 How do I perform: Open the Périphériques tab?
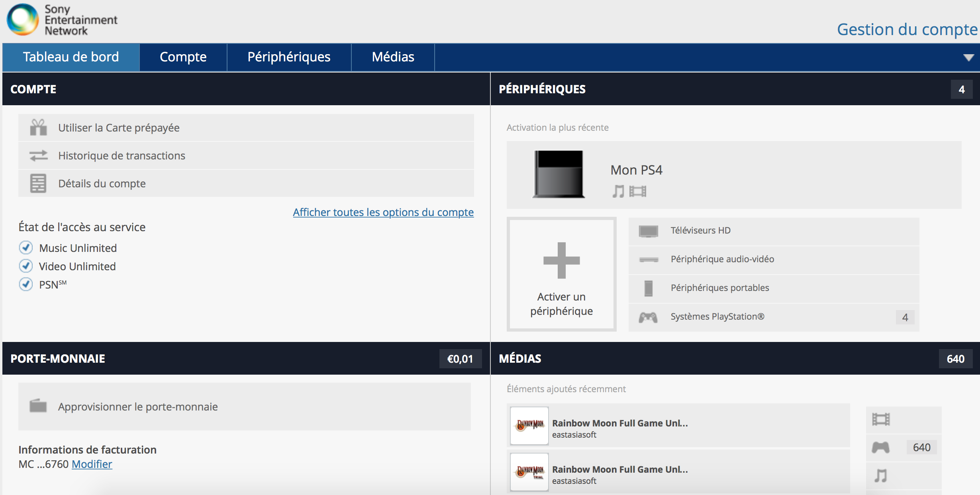289,57
